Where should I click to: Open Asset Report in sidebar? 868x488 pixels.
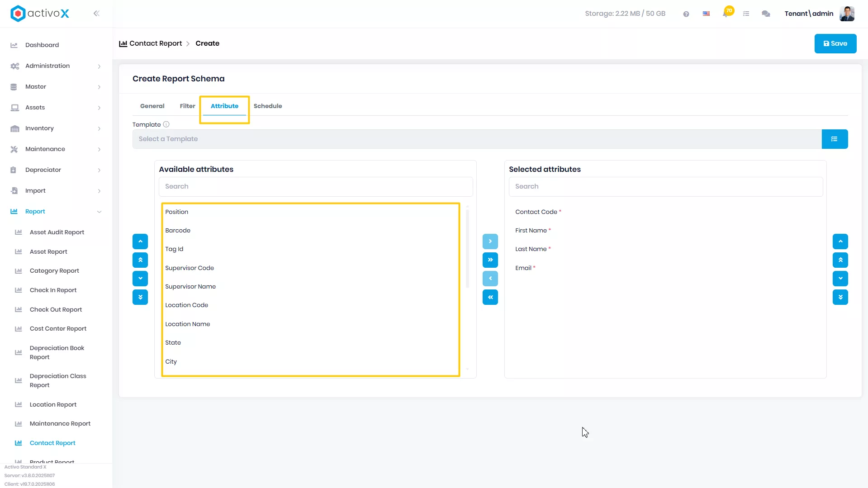pyautogui.click(x=48, y=252)
